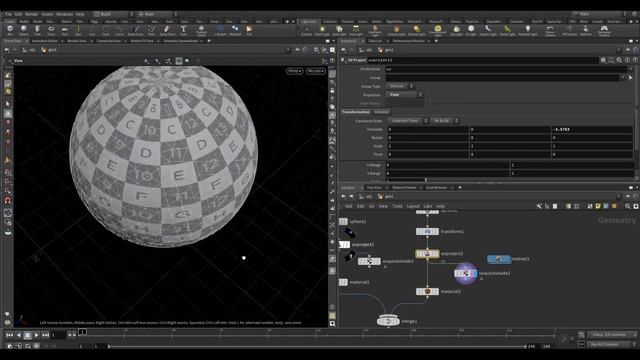Select the material2 node
The width and height of the screenshot is (640, 360).
[427, 291]
